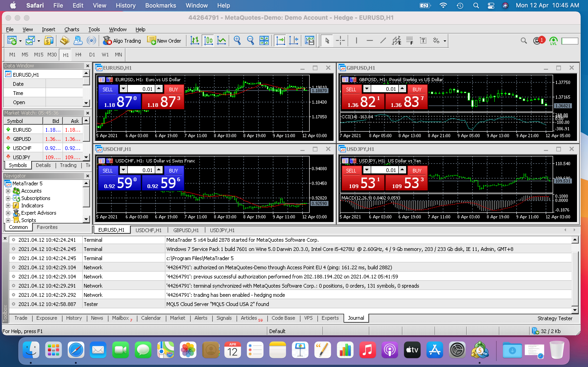
Task: Click the New Order toolbar button
Action: point(164,41)
